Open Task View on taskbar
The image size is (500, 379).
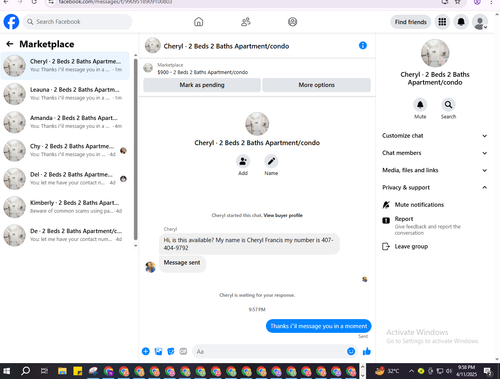(44, 371)
